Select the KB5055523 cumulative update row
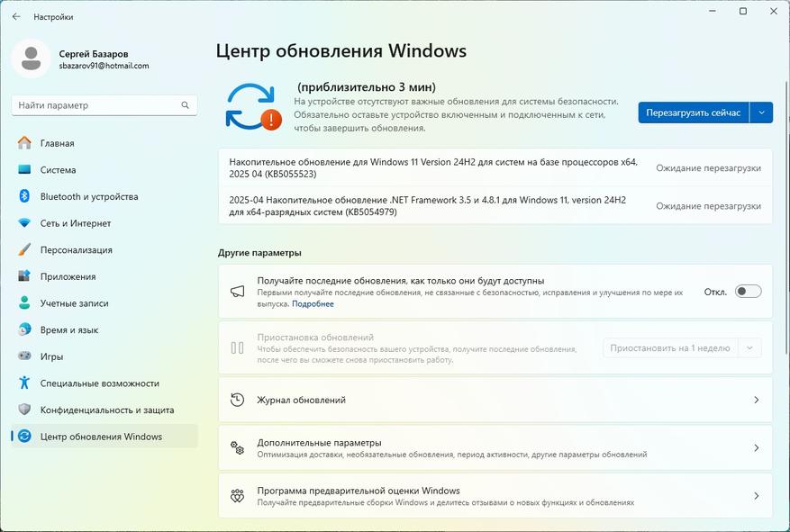The width and height of the screenshot is (790, 532). pyautogui.click(x=495, y=168)
